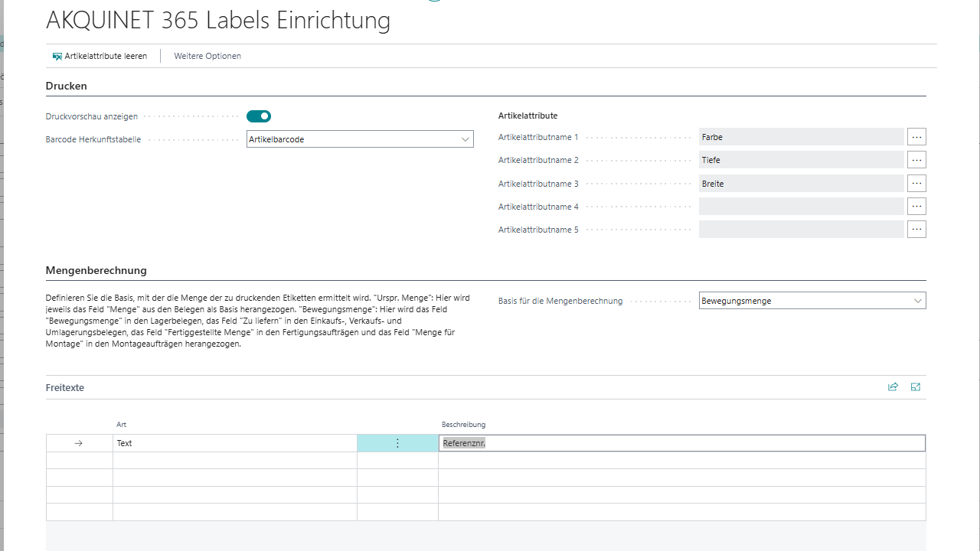Click the Beschreibung column header

coord(463,425)
